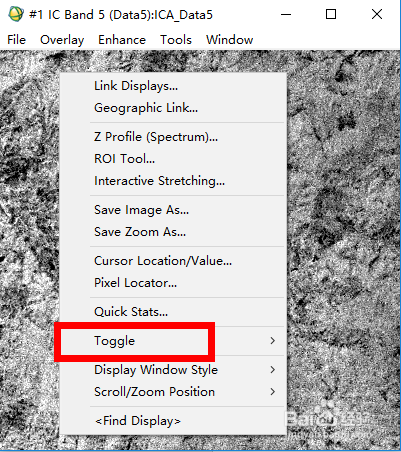This screenshot has width=401, height=452.
Task: Open the Enhance menu
Action: coord(122,40)
